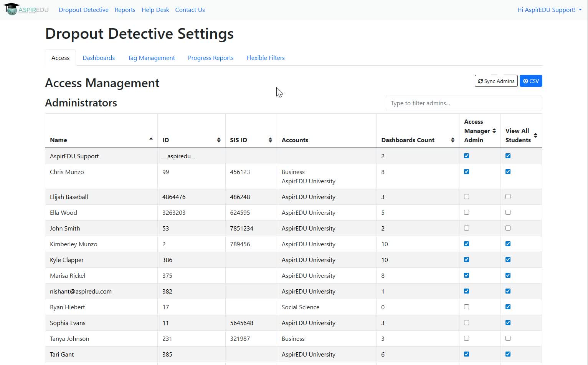Enable Access Manager Admin for John Smith
Viewport: 588px width, 365px height.
[466, 228]
